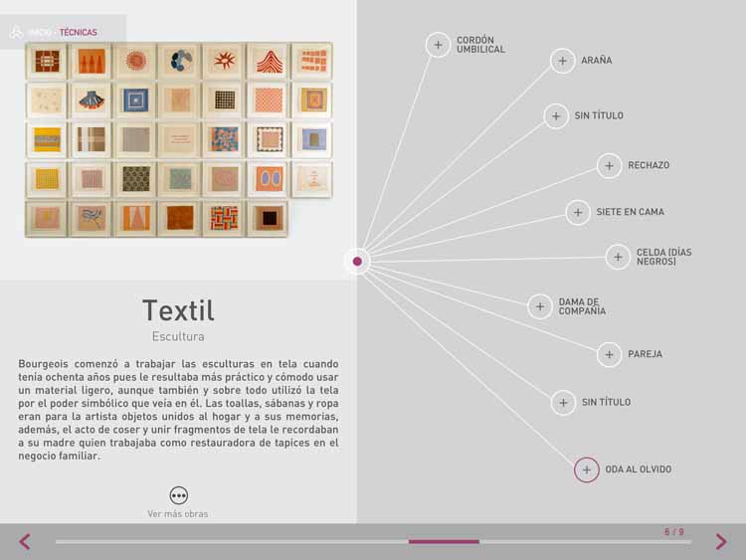
Task: Click the textile artworks grid image
Action: pyautogui.click(x=178, y=139)
